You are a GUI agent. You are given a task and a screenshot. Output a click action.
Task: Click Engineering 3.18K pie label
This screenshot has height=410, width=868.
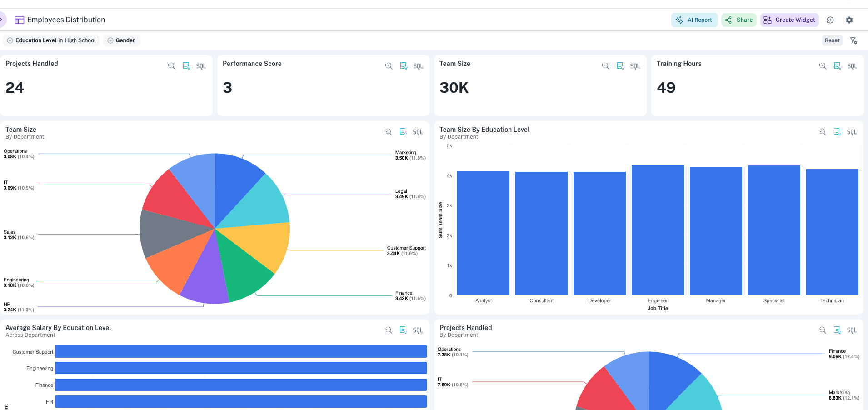pyautogui.click(x=19, y=283)
